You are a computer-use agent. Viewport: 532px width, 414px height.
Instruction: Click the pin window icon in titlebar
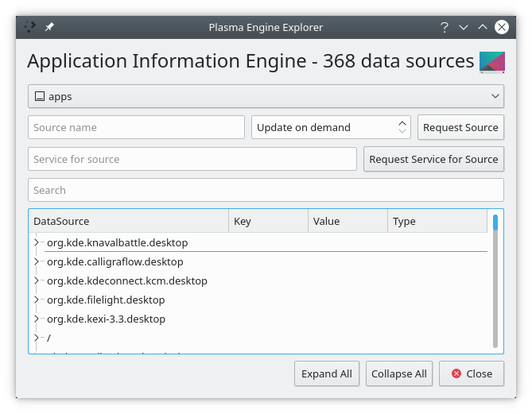pos(49,27)
